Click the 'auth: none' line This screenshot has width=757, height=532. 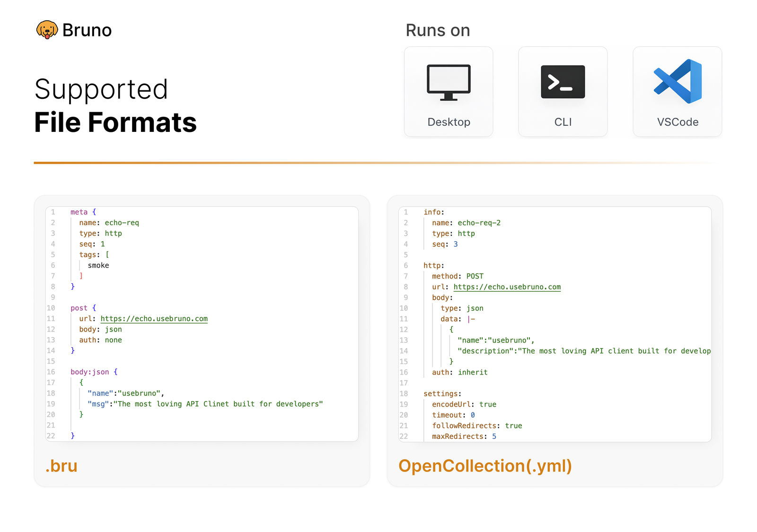(x=101, y=340)
